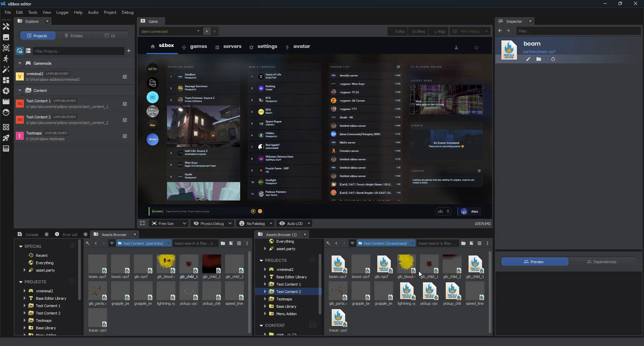Select Recent in the SPECIAL asset list

42,255
